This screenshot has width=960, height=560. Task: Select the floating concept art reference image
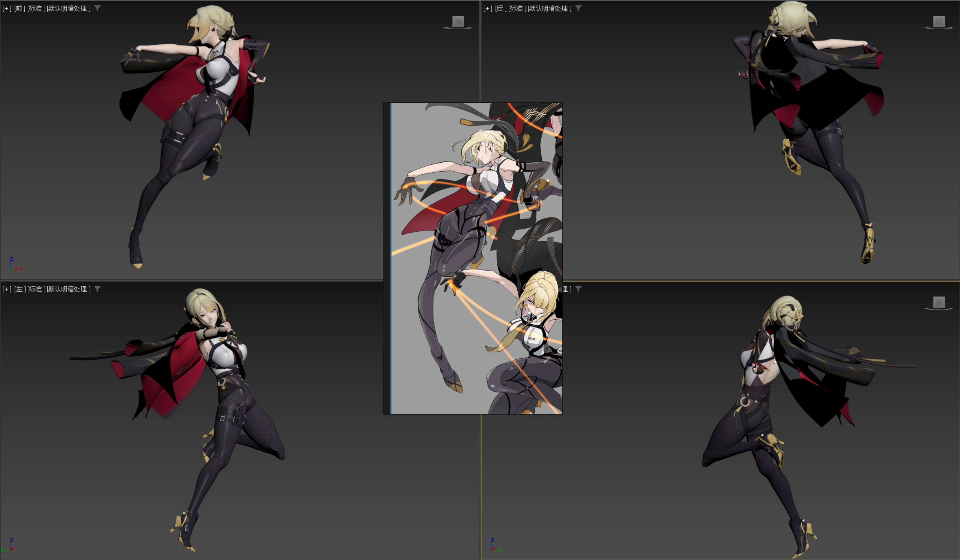coord(473,258)
